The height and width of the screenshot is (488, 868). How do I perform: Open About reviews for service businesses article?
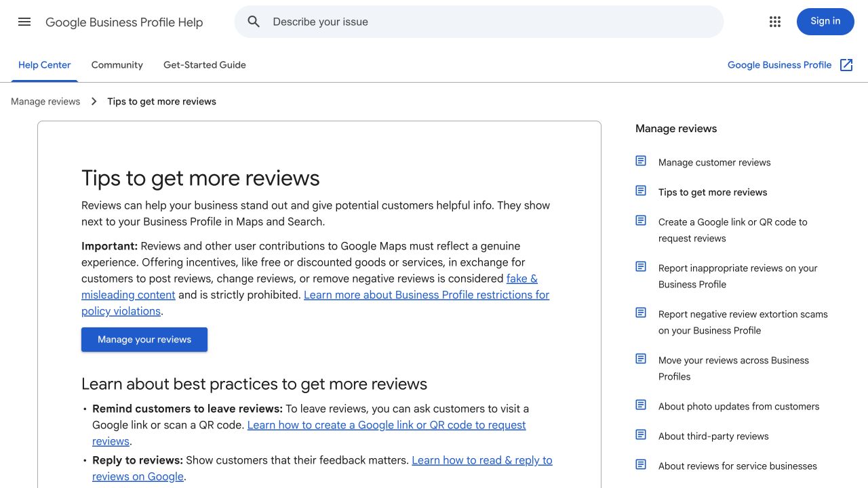(x=738, y=466)
